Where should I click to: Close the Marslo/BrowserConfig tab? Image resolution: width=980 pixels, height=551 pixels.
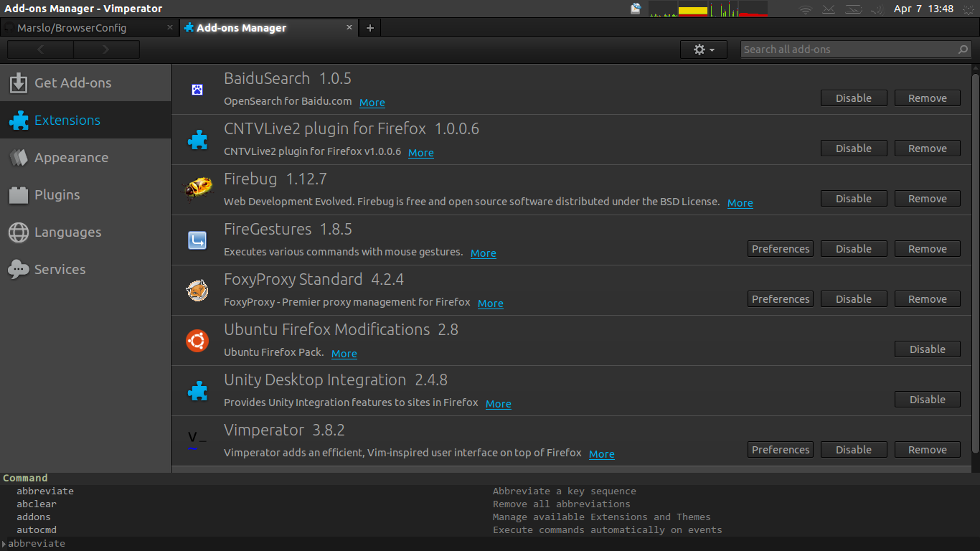click(x=170, y=27)
